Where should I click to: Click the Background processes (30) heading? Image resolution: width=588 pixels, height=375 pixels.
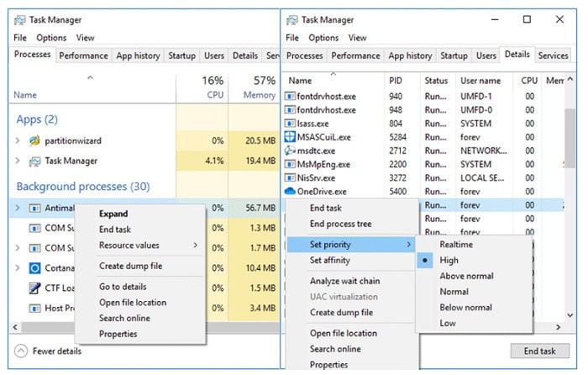pos(83,186)
